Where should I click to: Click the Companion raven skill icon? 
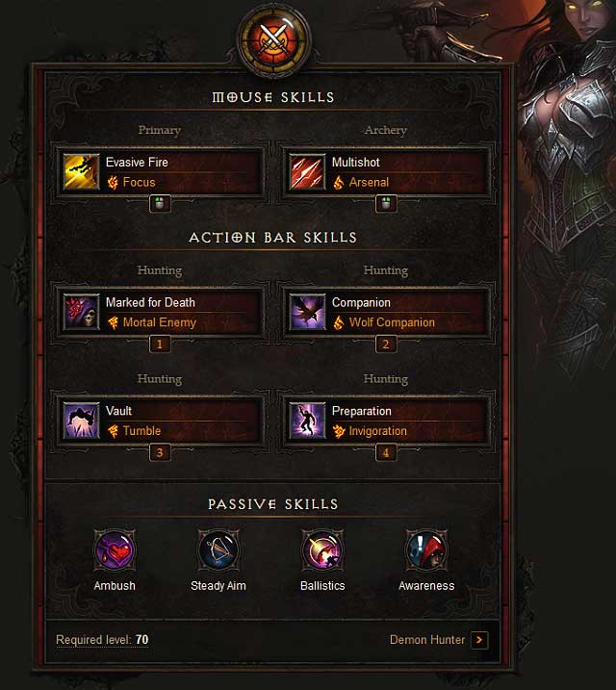pyautogui.click(x=307, y=312)
